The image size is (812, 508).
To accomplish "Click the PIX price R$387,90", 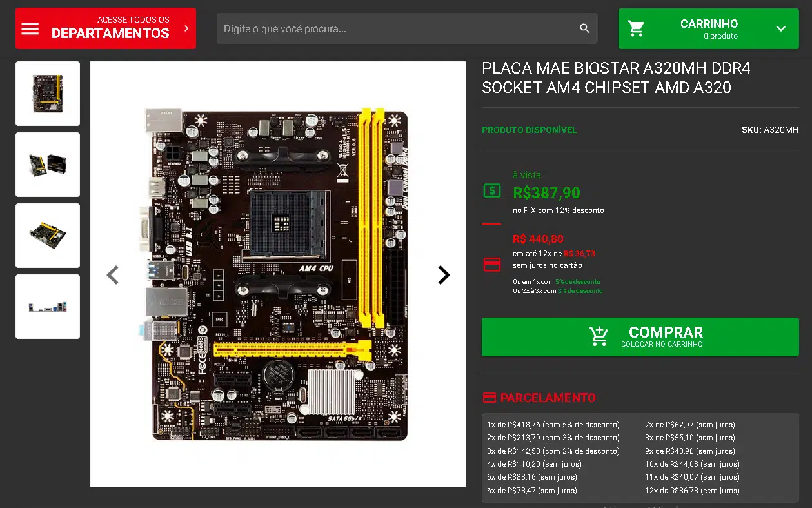I will tap(546, 192).
